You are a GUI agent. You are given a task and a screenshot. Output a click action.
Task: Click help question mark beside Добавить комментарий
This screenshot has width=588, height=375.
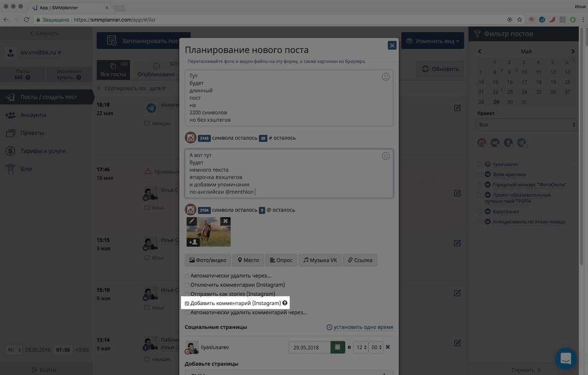tap(285, 303)
